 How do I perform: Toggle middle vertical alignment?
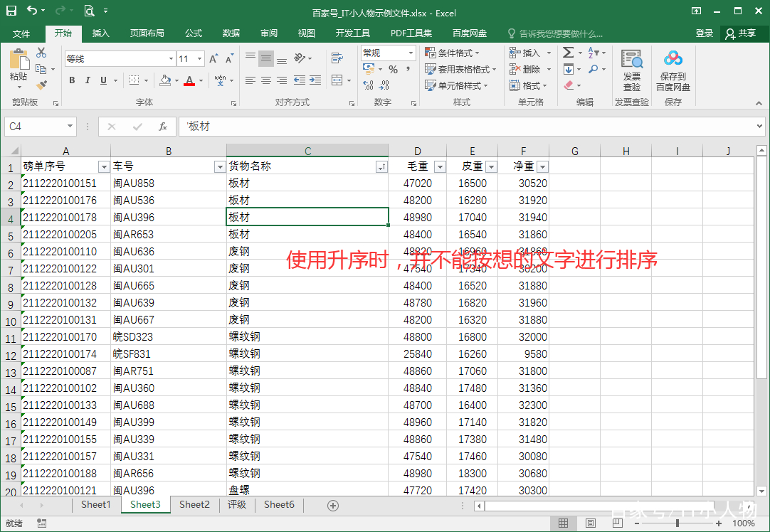tap(266, 58)
